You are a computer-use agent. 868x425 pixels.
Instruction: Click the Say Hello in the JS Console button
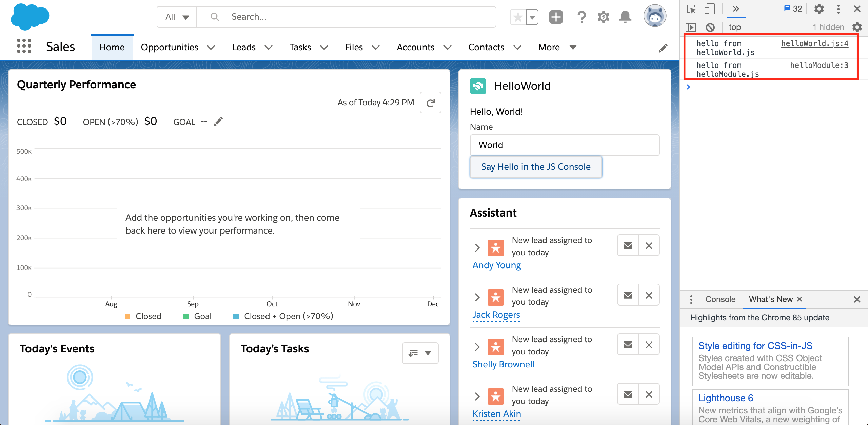(535, 167)
